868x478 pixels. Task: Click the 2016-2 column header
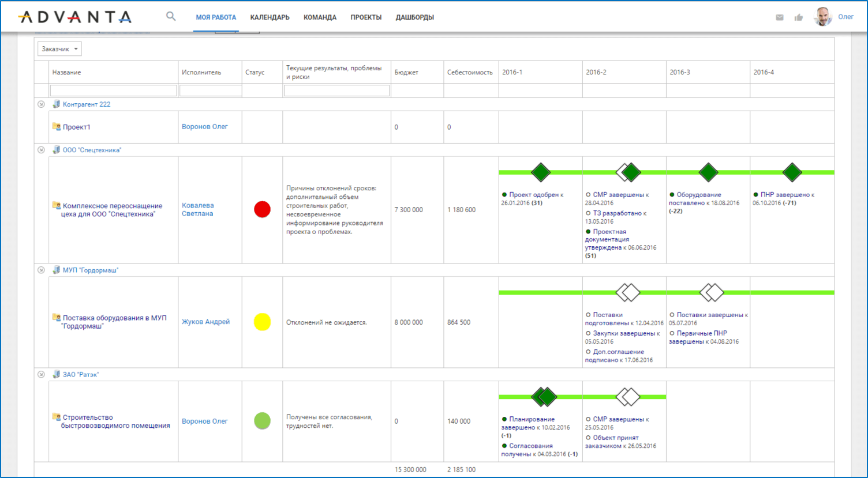pos(596,72)
